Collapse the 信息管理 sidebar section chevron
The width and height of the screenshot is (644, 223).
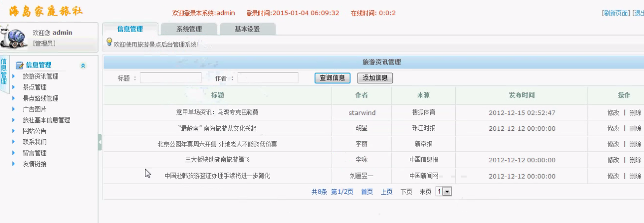[x=83, y=66]
